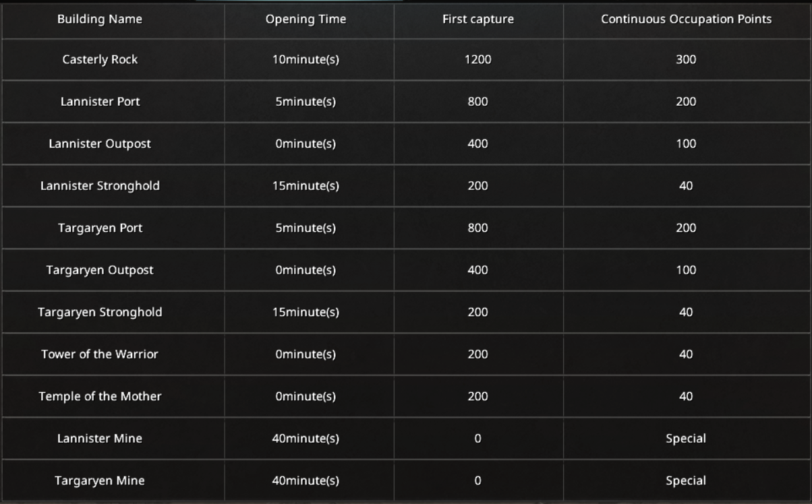Viewport: 812px width, 504px height.
Task: Select Targaryen Mine's 40minute(s) opening time
Action: 306,480
